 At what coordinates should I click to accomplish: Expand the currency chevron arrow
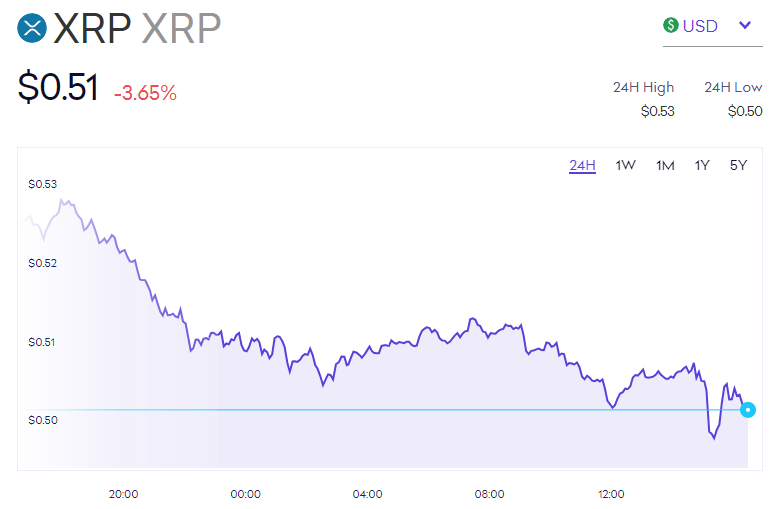coord(744,25)
